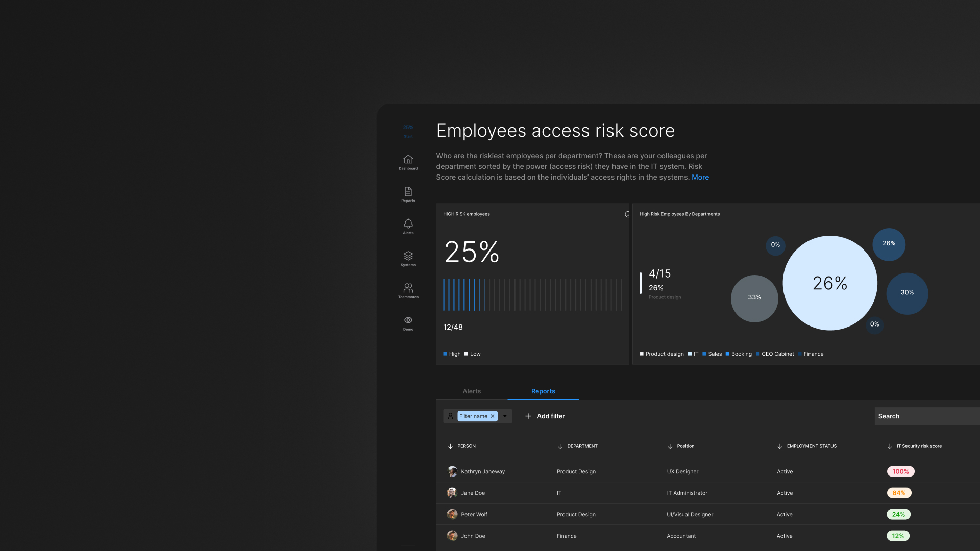Open the Dashboard home icon
The image size is (980, 551).
(408, 159)
